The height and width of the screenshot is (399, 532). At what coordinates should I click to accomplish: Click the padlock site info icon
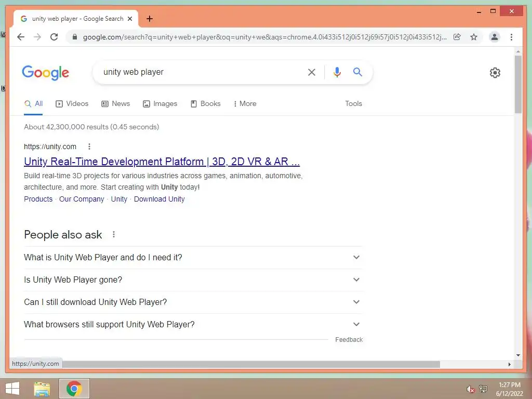[x=75, y=37]
